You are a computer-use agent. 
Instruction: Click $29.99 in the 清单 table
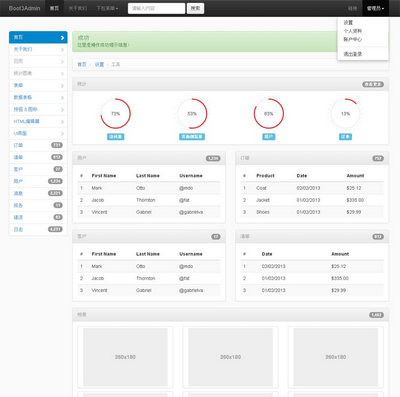click(338, 290)
